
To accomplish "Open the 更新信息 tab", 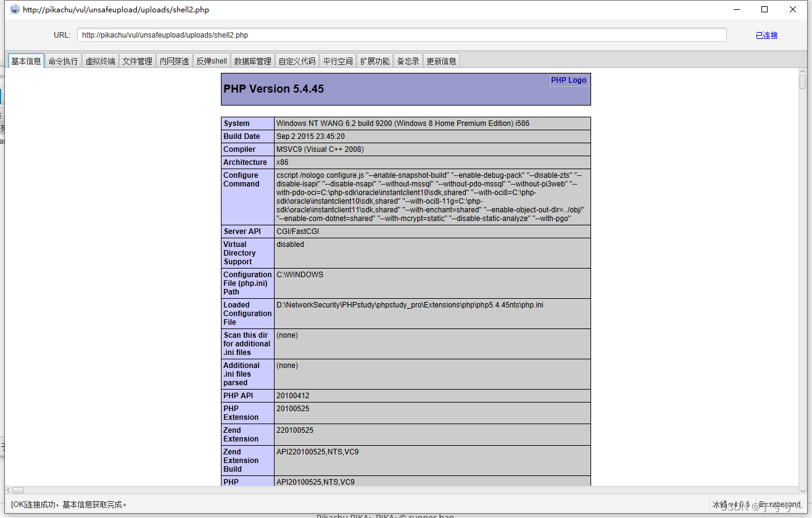I will pos(442,61).
